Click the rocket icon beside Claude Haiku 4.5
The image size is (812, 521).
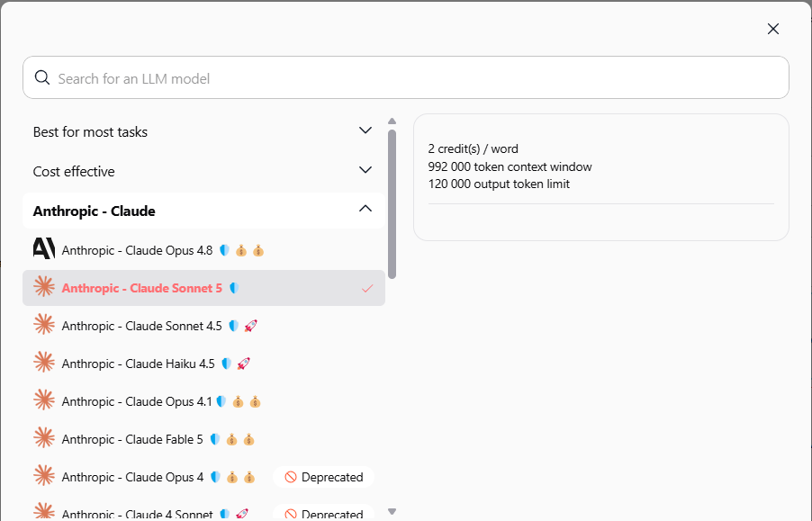pyautogui.click(x=243, y=364)
